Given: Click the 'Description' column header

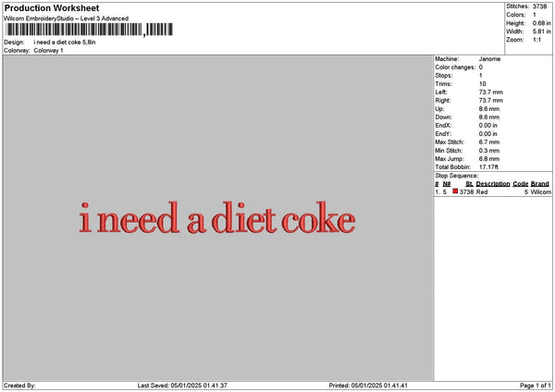Looking at the screenshot, I should [493, 184].
